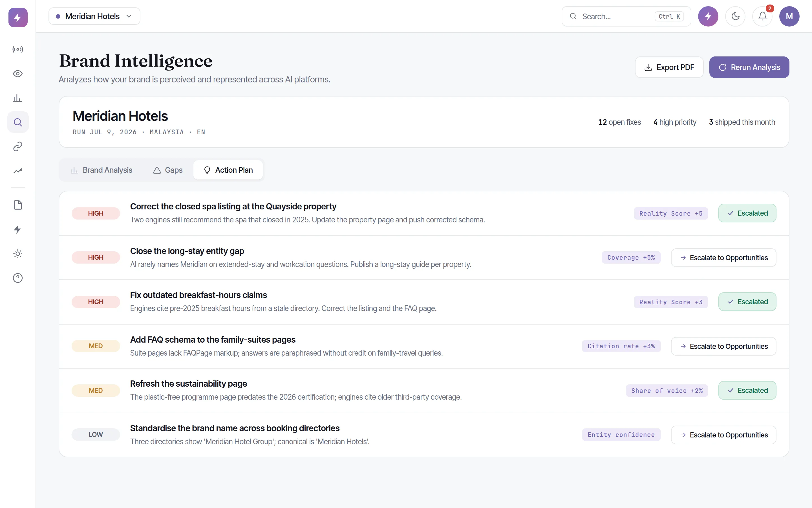This screenshot has height=508, width=812.
Task: Click the '4 high priority' stat
Action: click(675, 122)
